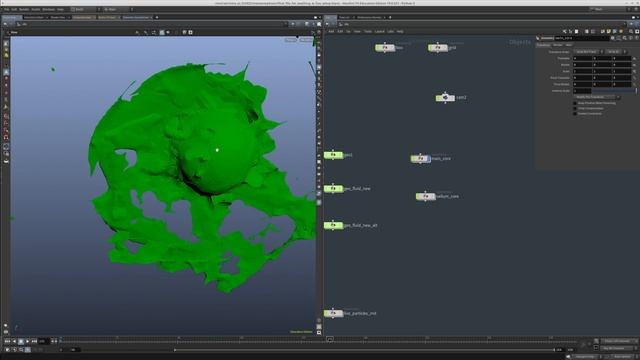The image size is (640, 360).
Task: Click on the timeline frame ruler
Action: click(x=318, y=340)
